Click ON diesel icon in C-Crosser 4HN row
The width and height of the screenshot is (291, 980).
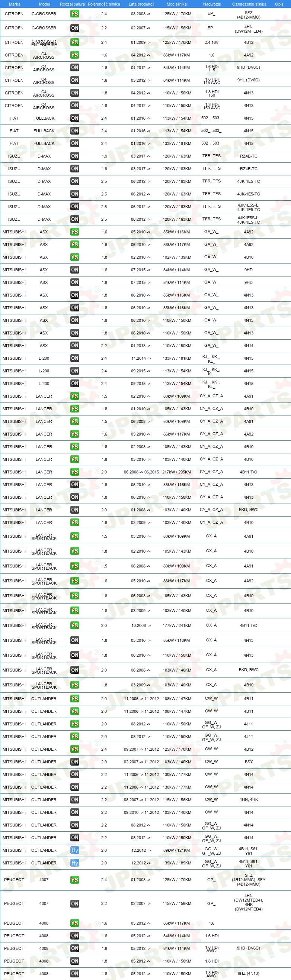(75, 28)
